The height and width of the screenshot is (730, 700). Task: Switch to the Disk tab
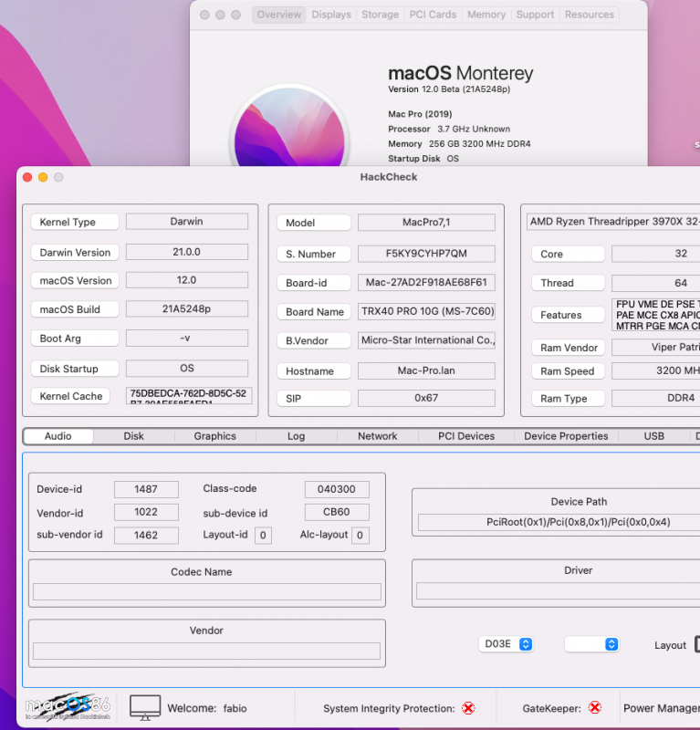click(134, 436)
